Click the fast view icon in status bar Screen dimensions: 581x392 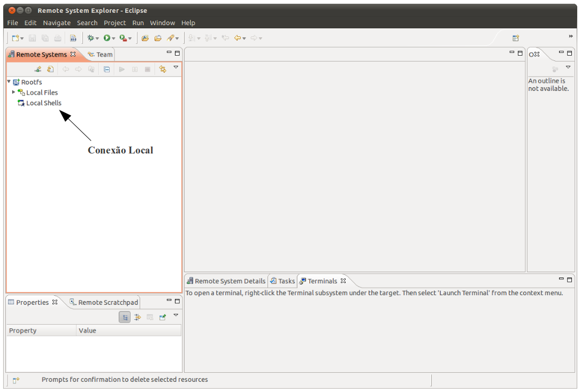[x=16, y=380]
